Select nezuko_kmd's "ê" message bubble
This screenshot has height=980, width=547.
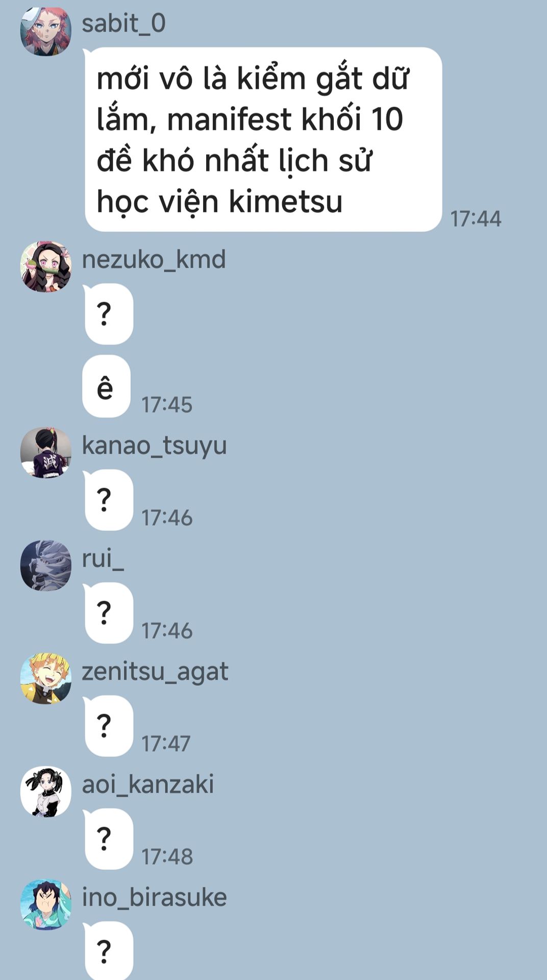107,386
